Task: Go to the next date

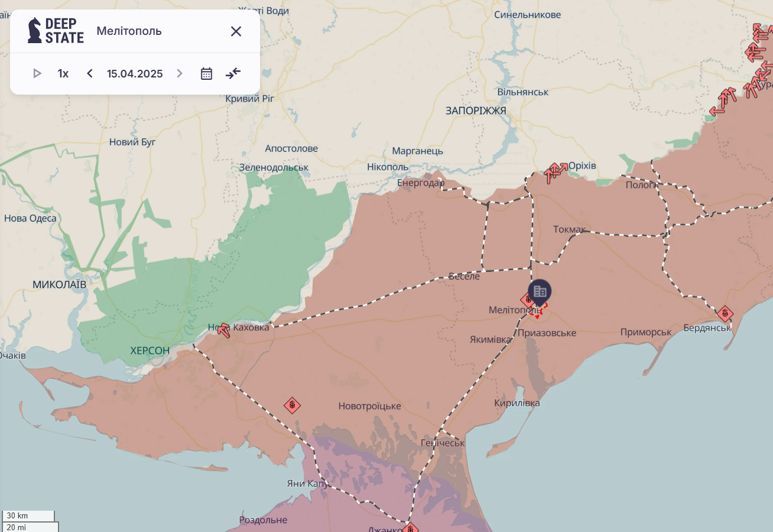Action: click(180, 73)
